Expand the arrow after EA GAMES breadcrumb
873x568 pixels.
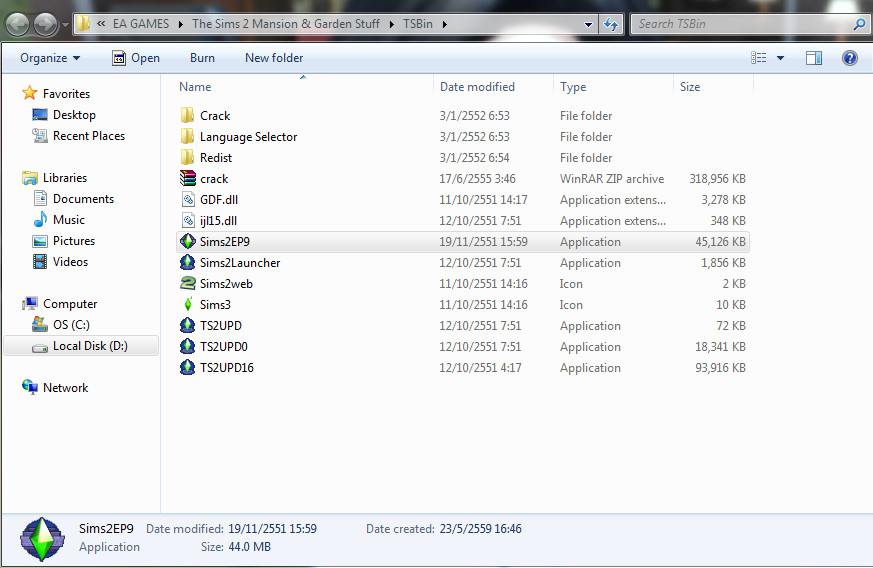coord(180,25)
